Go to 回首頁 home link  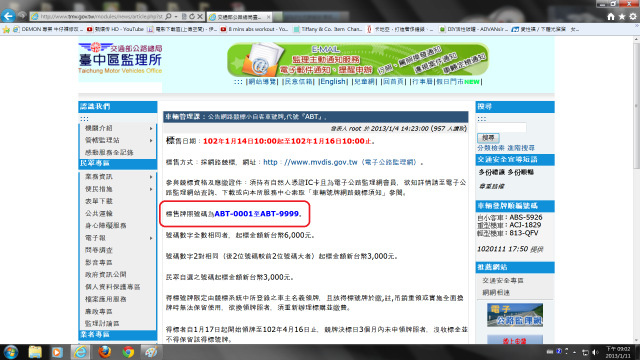tap(393, 82)
